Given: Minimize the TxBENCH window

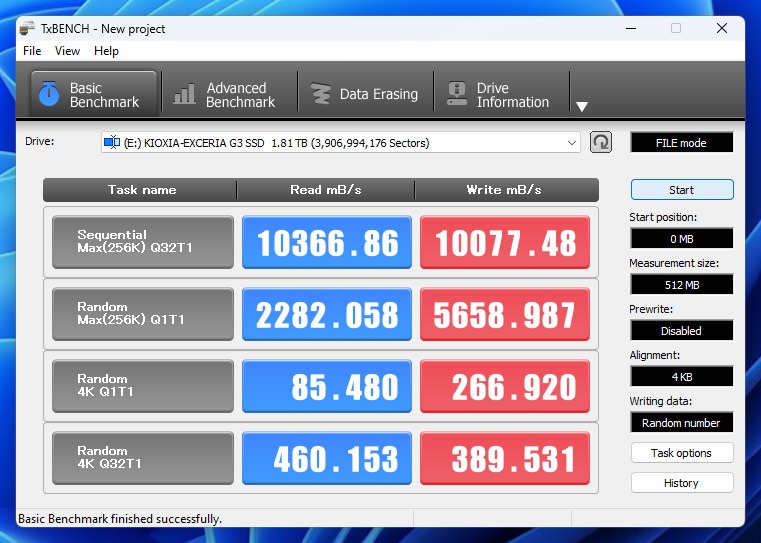Looking at the screenshot, I should 631,29.
